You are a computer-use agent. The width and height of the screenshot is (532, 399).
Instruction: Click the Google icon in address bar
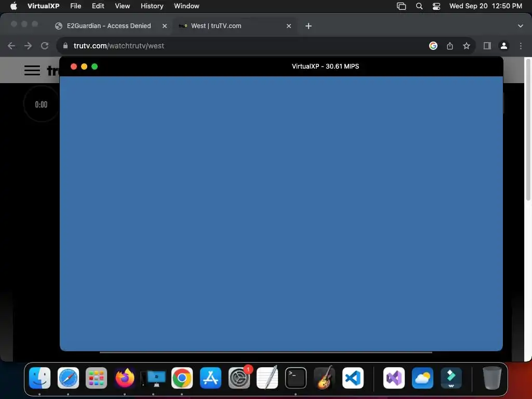pos(433,46)
